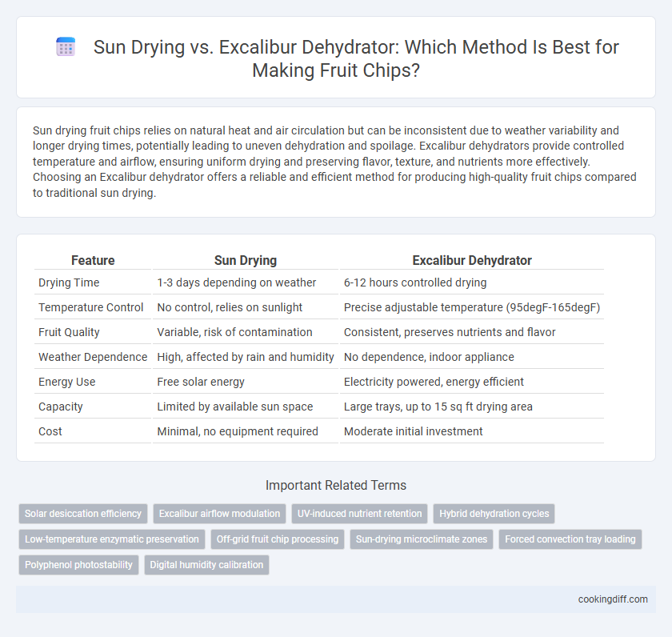Open Low-temperature enzymatic preservation tag

(112, 539)
